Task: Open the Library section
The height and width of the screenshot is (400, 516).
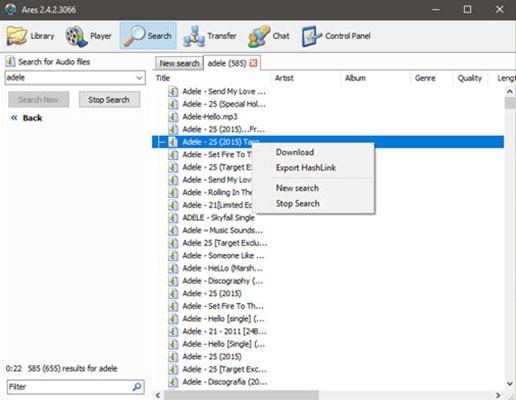Action: 31,36
